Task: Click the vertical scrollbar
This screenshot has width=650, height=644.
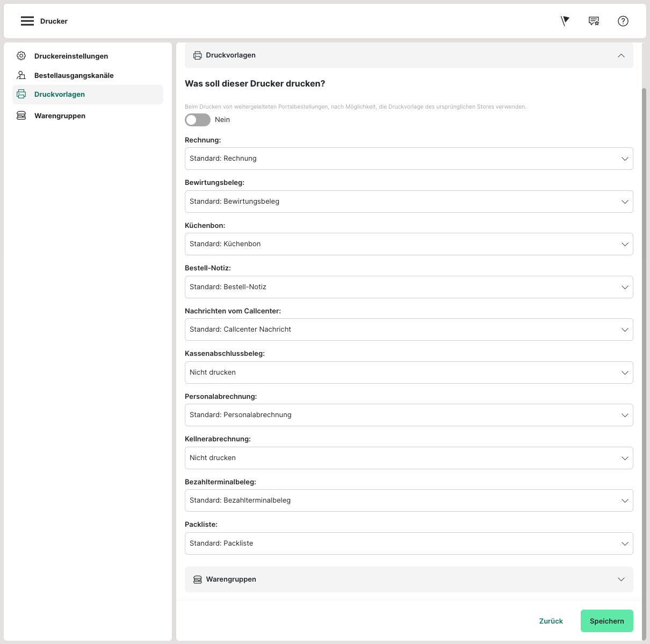Action: tap(645, 323)
